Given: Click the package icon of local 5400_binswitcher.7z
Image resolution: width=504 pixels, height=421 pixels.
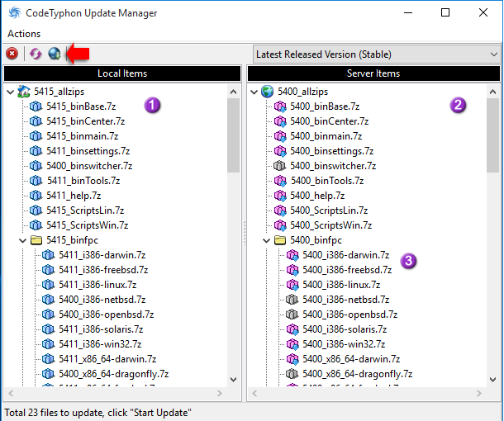Looking at the screenshot, I should [x=36, y=166].
